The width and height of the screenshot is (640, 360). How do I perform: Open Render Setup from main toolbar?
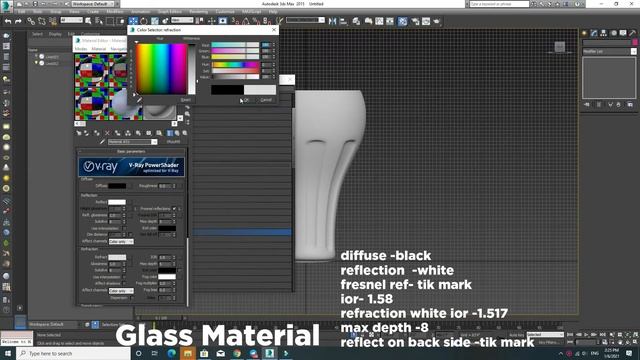click(x=415, y=21)
